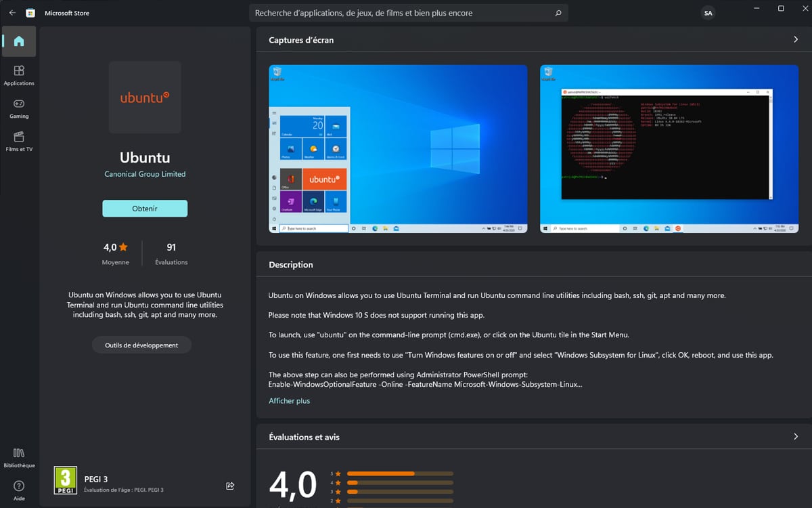Open Films et TV section
The width and height of the screenshot is (812, 508).
coord(19,141)
